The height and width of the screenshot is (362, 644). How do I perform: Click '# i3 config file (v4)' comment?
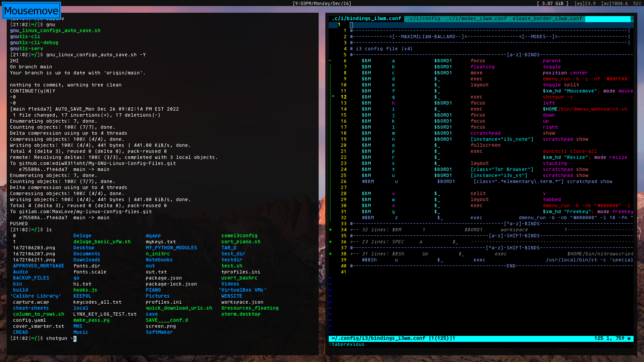(x=381, y=49)
